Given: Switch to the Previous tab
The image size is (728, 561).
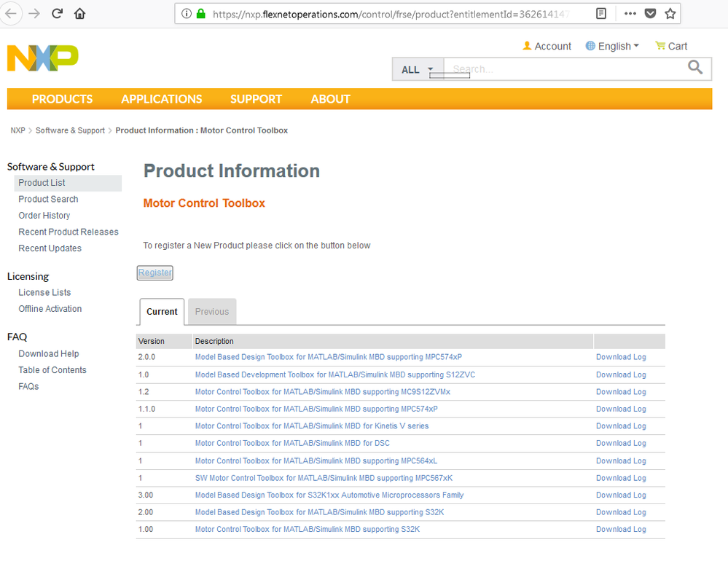Looking at the screenshot, I should pyautogui.click(x=212, y=312).
